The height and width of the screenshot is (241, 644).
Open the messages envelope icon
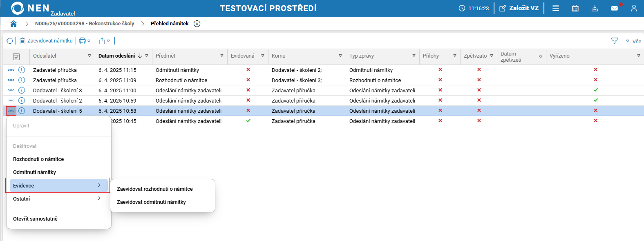point(615,8)
